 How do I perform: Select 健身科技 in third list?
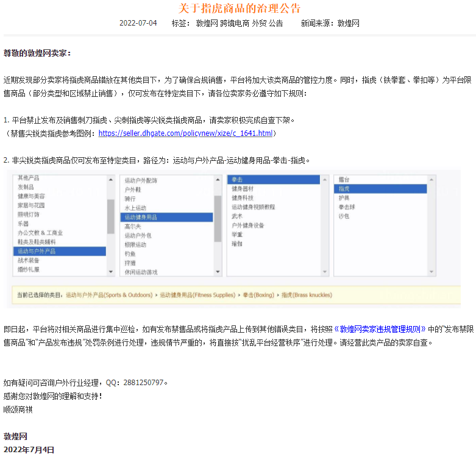242,198
